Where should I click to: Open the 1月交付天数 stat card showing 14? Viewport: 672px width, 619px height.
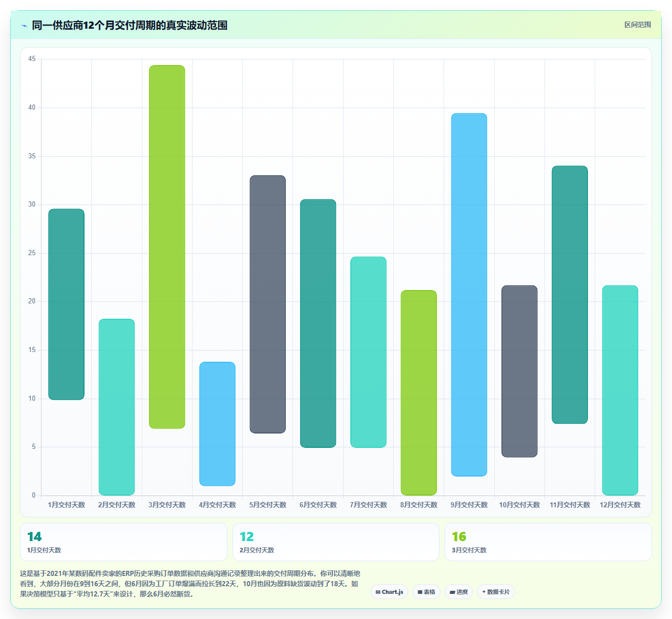pos(123,542)
